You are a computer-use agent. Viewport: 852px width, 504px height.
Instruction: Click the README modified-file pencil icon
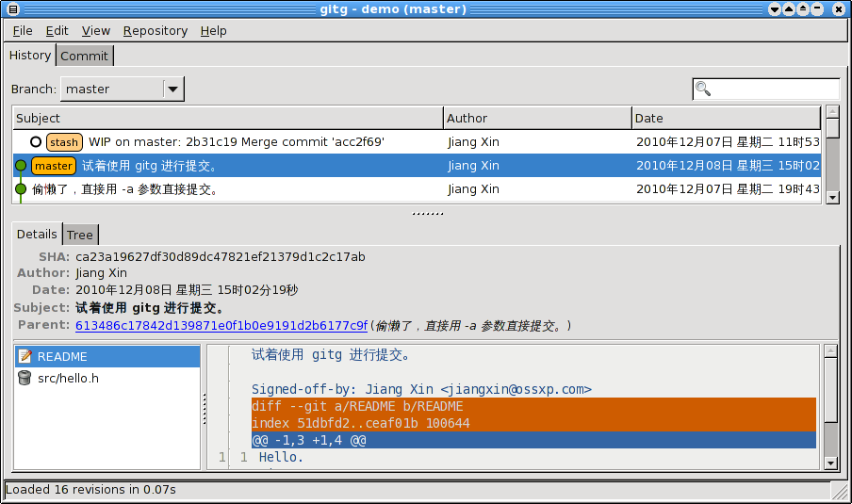[x=25, y=356]
